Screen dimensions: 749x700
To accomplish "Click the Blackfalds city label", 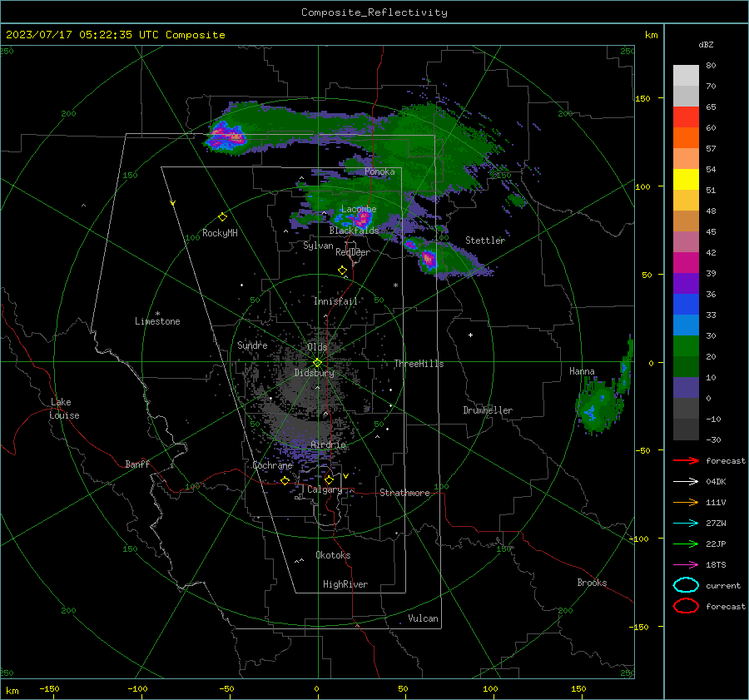I will click(354, 231).
